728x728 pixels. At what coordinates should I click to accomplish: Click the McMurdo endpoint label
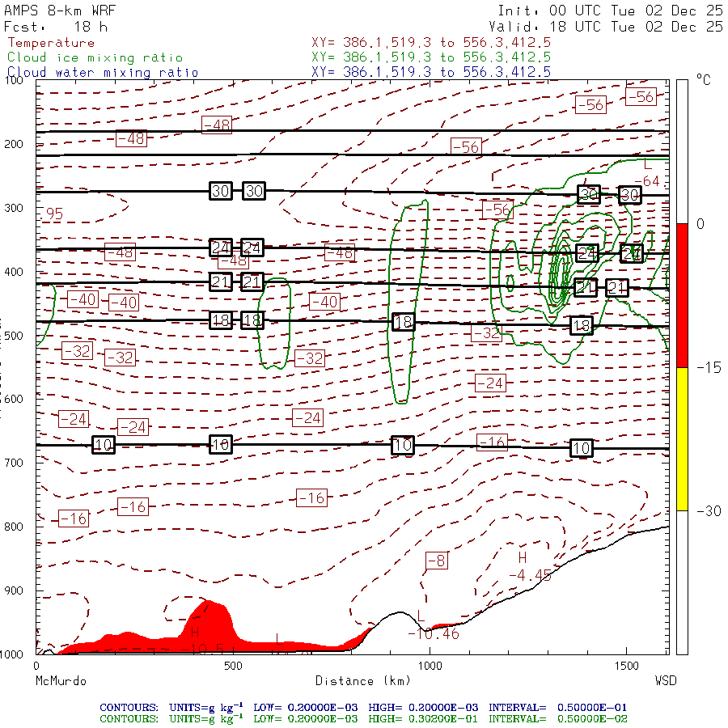click(x=61, y=681)
